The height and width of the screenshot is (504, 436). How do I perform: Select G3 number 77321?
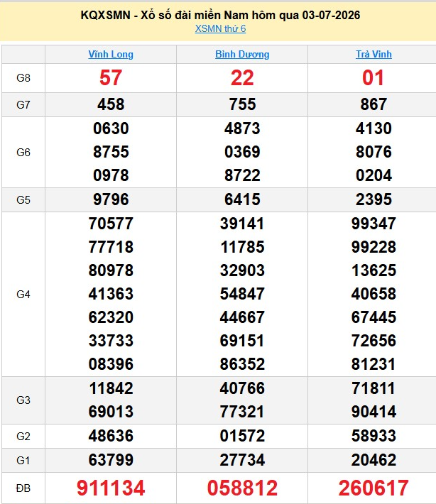242,412
